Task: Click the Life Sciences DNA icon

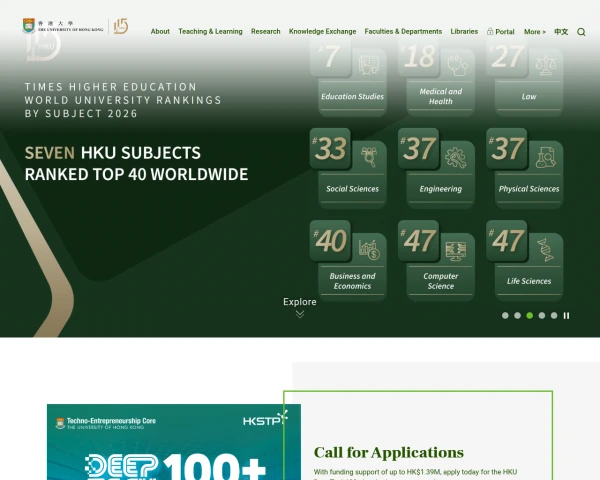Action: tap(545, 250)
